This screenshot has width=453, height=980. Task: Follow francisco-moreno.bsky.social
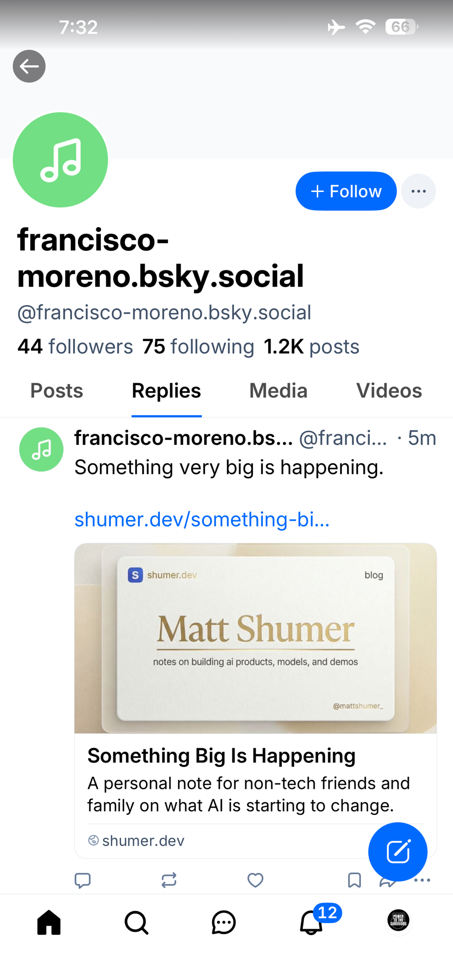pyautogui.click(x=346, y=191)
